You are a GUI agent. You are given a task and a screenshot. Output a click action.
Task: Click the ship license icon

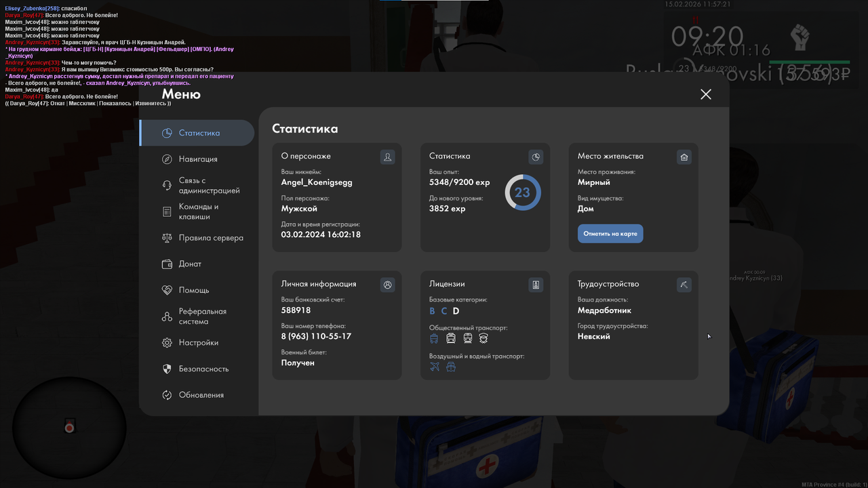(451, 367)
